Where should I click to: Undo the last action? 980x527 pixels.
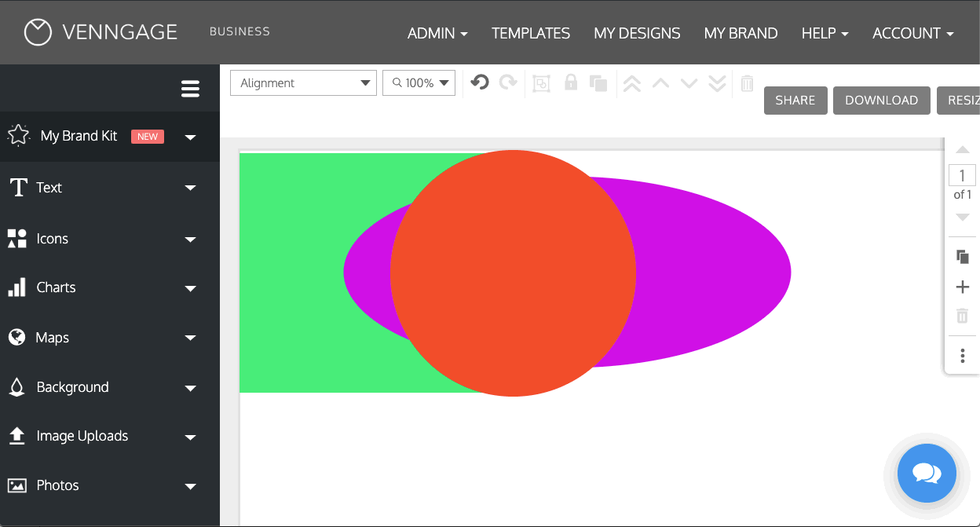point(480,82)
